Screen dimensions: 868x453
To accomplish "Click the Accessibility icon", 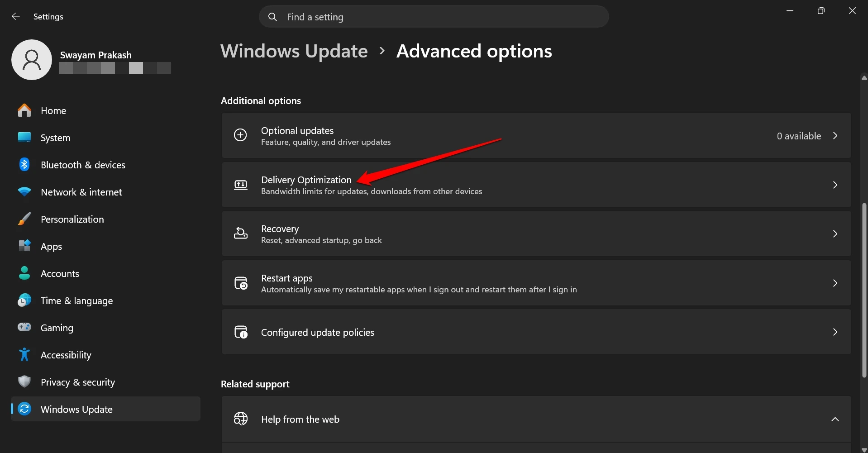I will (x=24, y=354).
